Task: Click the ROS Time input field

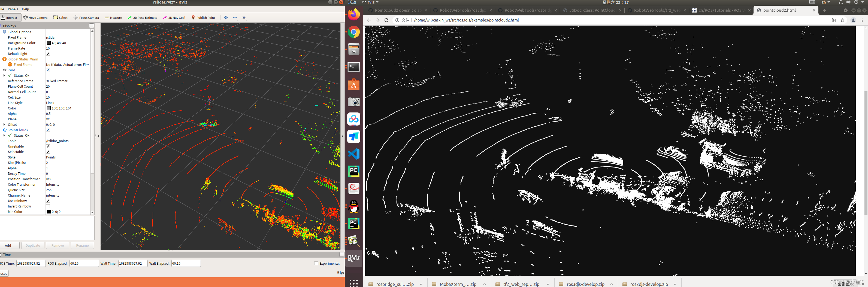Action: (31, 263)
